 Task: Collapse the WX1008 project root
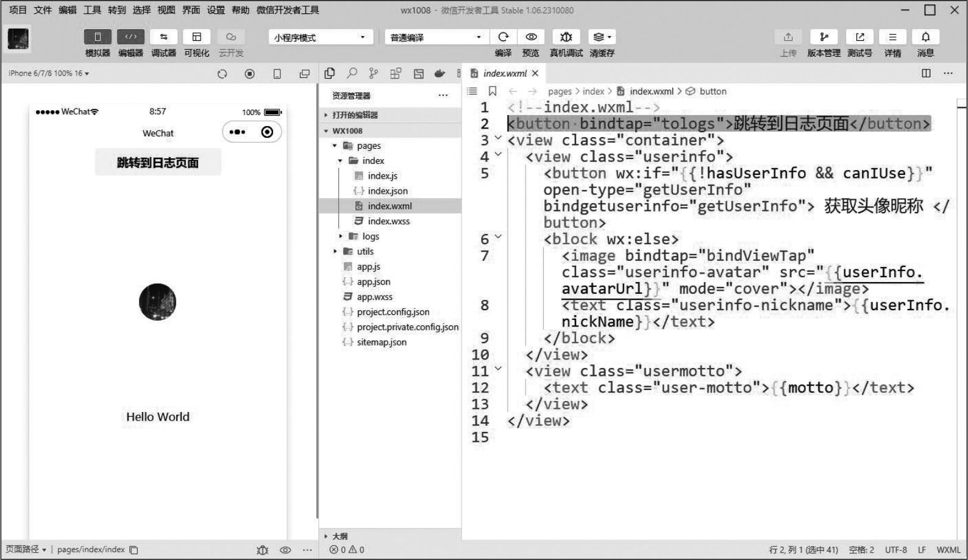[x=390, y=130]
